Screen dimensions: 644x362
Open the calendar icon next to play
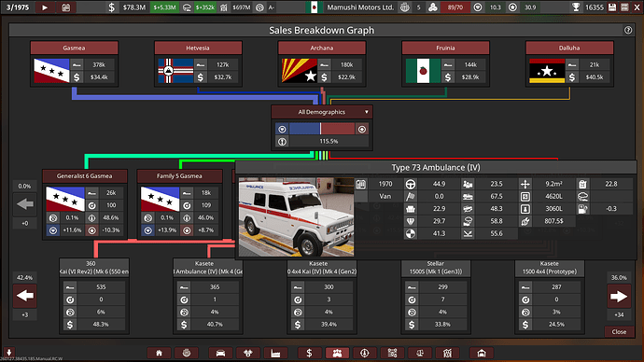[65, 7]
